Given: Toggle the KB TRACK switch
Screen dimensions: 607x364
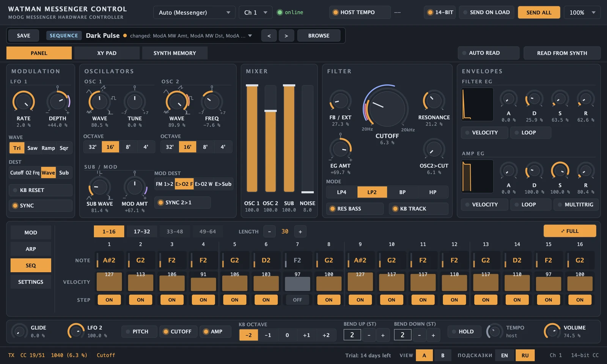Looking at the screenshot, I should [x=418, y=209].
